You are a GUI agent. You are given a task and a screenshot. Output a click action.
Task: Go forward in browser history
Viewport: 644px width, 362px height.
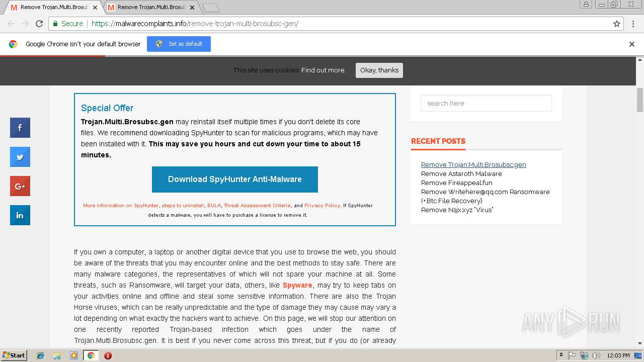(x=25, y=24)
